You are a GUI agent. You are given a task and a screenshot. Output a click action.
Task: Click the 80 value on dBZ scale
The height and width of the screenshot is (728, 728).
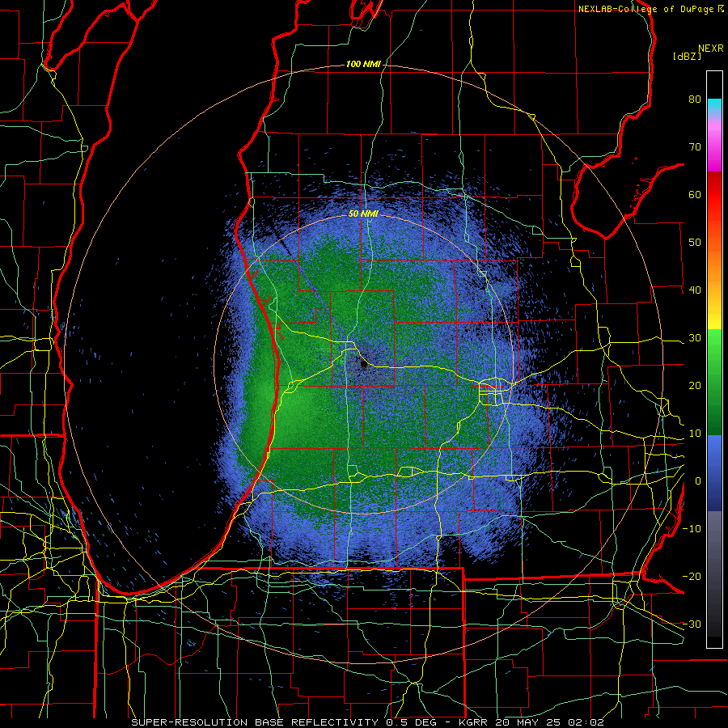coord(695,99)
